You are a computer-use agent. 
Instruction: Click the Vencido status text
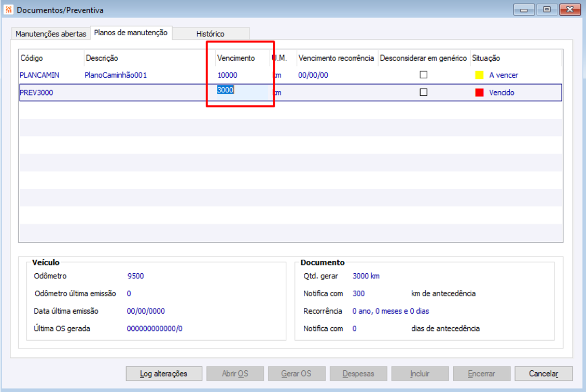coord(501,92)
